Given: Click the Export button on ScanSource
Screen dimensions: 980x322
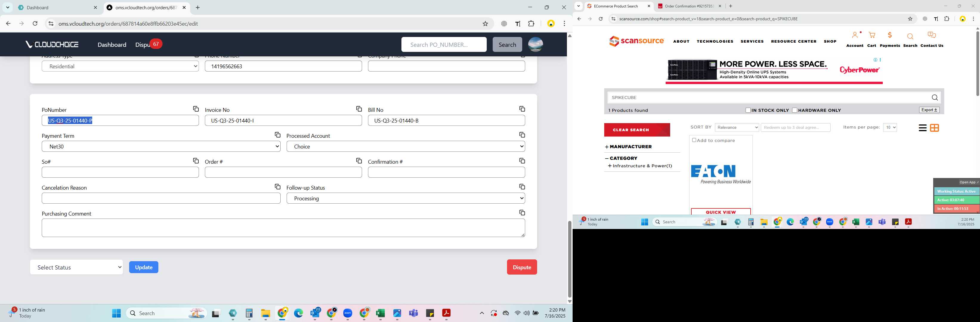Looking at the screenshot, I should point(929,110).
